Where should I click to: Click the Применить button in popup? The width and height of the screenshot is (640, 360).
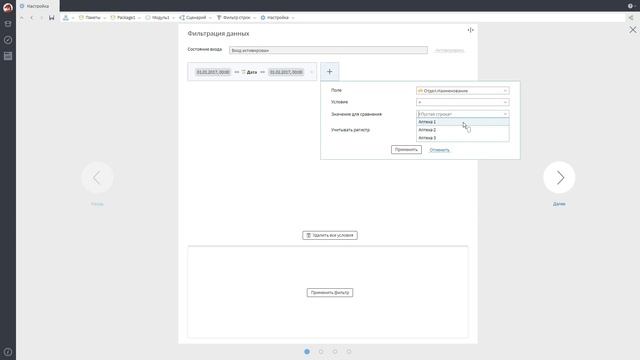pos(406,150)
